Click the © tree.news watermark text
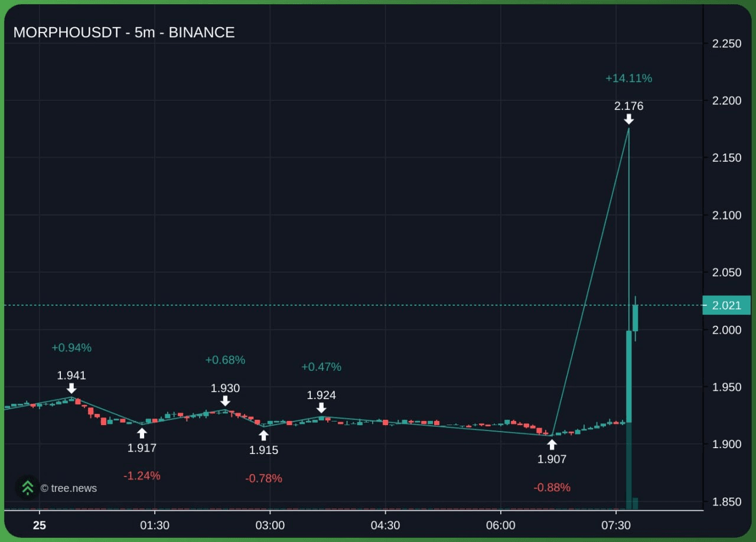The height and width of the screenshot is (542, 756). (69, 488)
